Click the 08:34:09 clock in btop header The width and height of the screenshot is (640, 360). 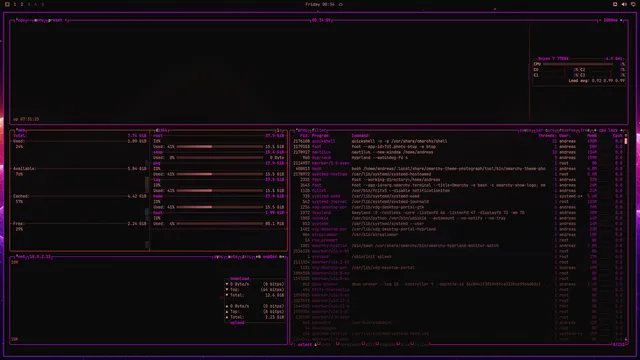(x=321, y=20)
